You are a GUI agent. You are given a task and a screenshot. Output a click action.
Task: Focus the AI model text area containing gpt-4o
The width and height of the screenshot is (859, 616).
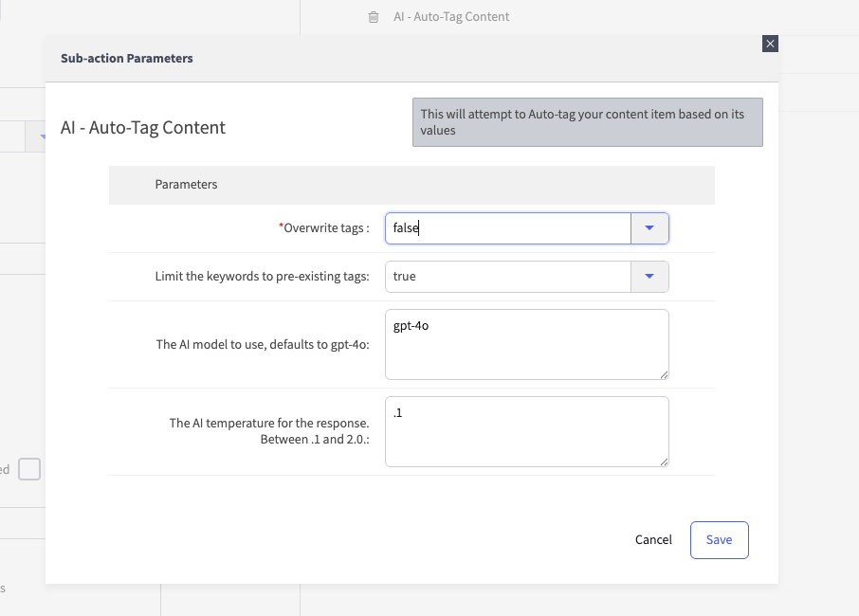coord(526,344)
